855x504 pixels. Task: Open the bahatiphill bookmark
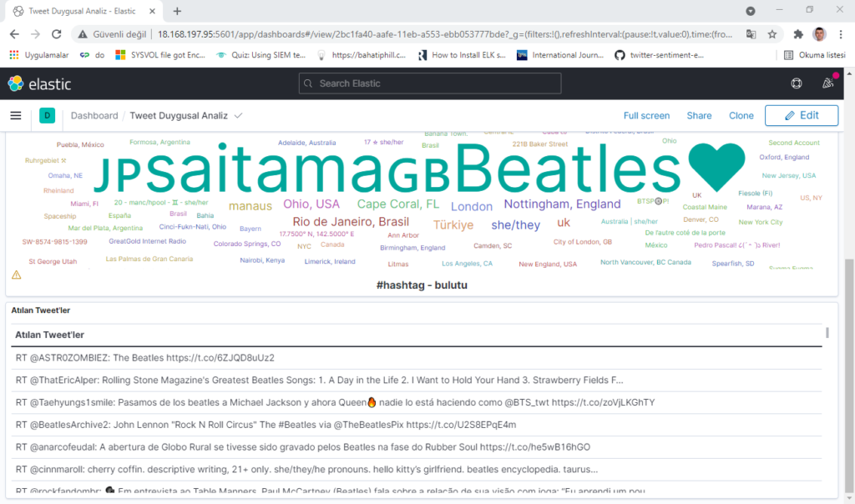[x=361, y=55]
